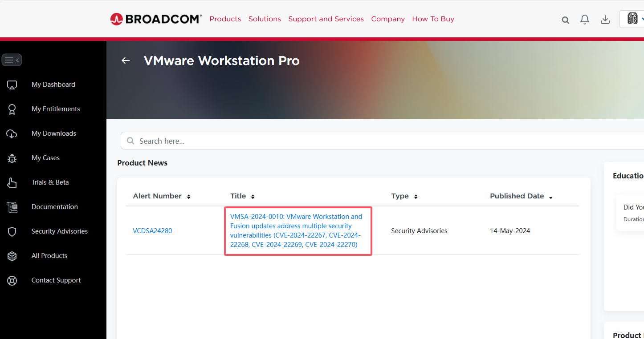
Task: Open the search magnifier icon in header
Action: coord(566,20)
